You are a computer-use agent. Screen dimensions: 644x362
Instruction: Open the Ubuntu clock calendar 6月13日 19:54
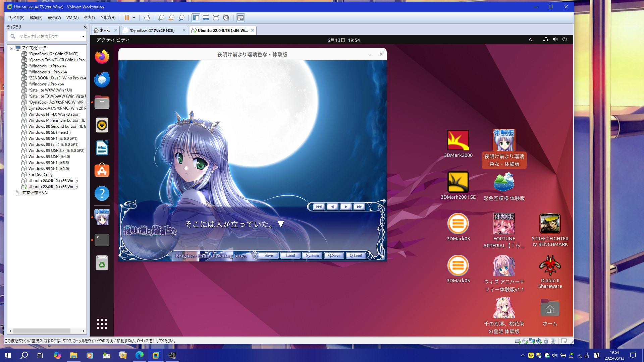coord(343,40)
